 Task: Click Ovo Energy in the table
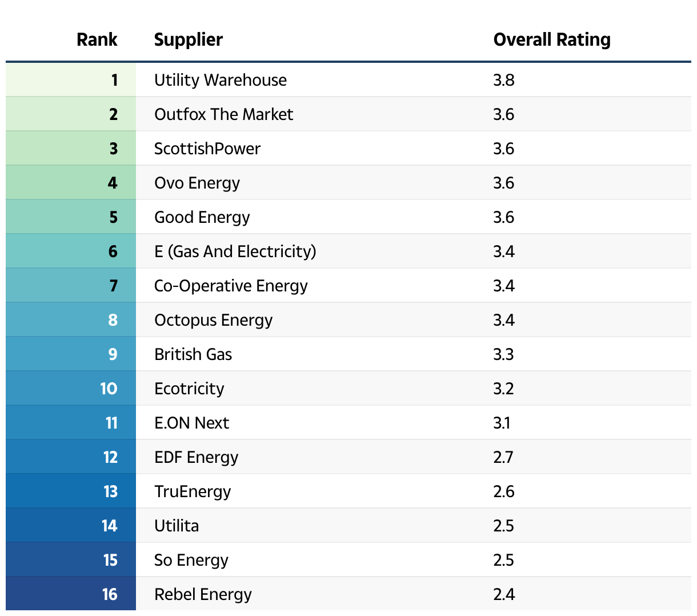pyautogui.click(x=197, y=183)
